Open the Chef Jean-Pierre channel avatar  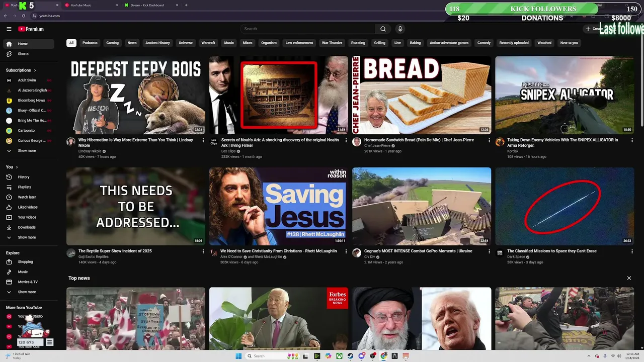[x=357, y=142]
